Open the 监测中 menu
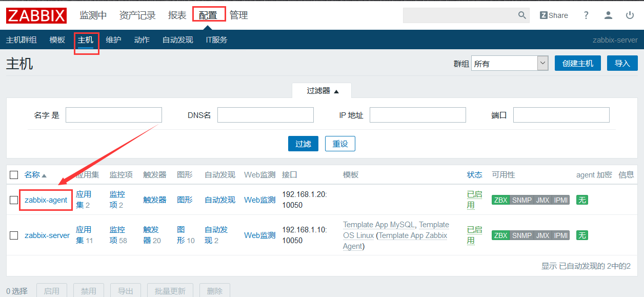Viewport: 644px width, 297px height. 93,15
